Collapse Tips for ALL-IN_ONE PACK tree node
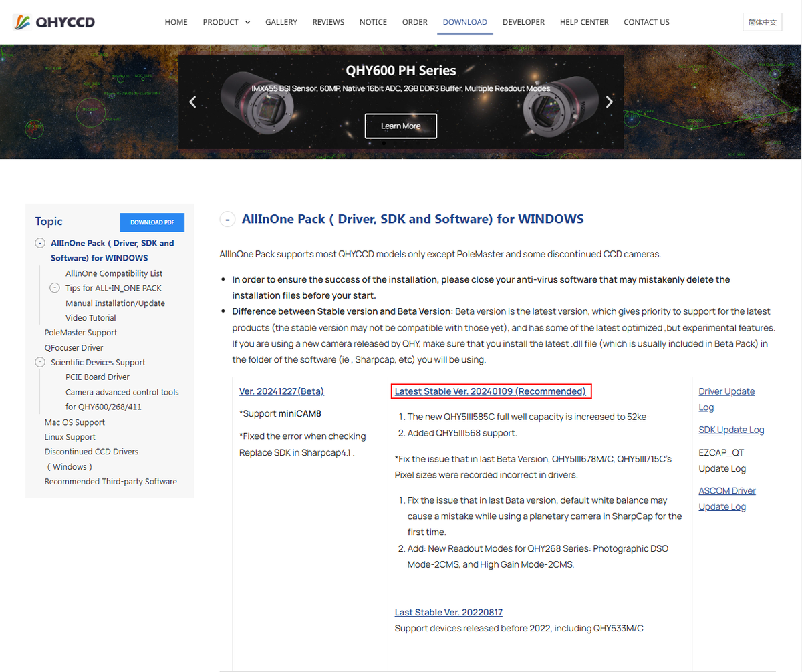Image resolution: width=802 pixels, height=672 pixels. [55, 288]
